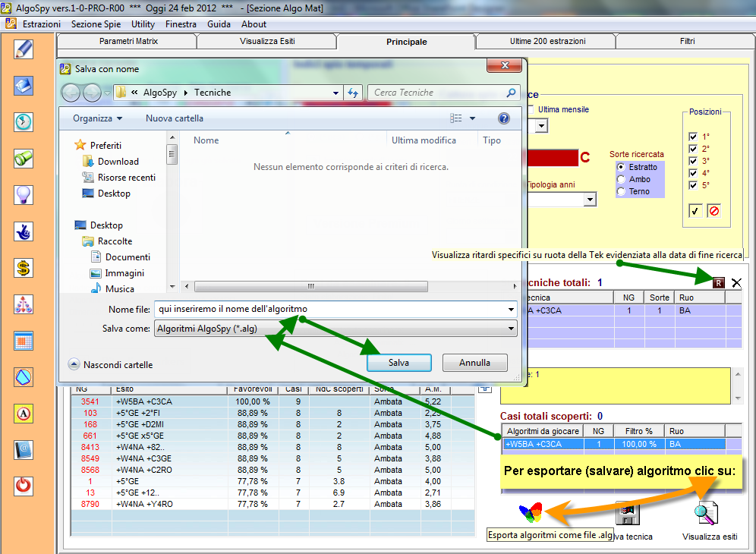Click the red R ritardi icon
756x554 pixels.
click(718, 283)
